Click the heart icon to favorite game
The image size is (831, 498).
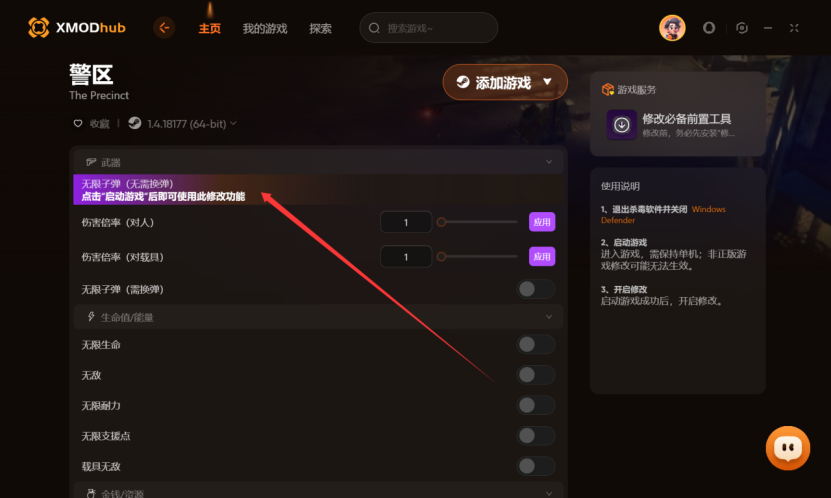pyautogui.click(x=78, y=123)
